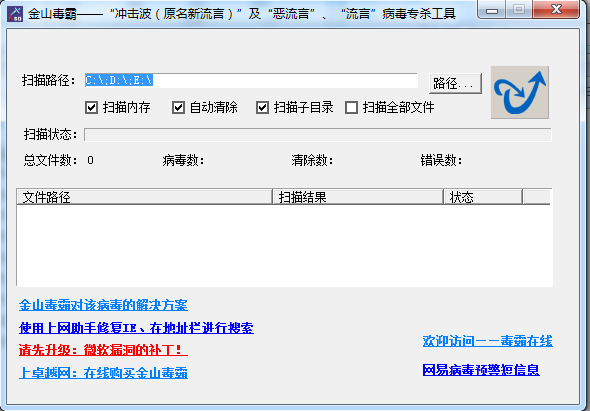Screen dimensions: 590x411
Task: Uncheck the 扫描子目录 option
Action: click(262, 108)
